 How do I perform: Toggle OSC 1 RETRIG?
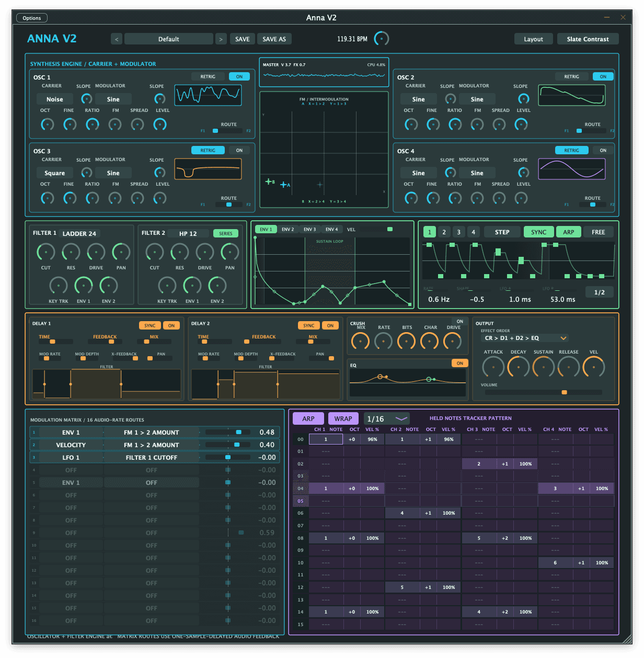tap(208, 76)
